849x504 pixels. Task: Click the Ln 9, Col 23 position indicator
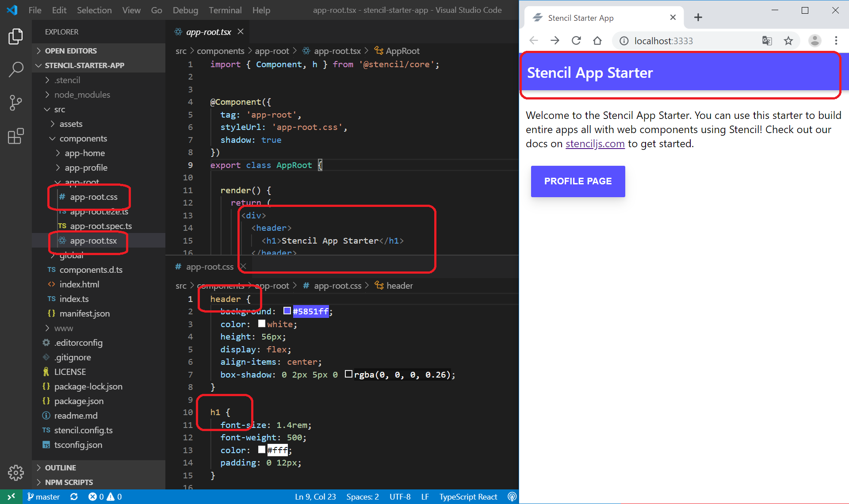click(x=315, y=497)
